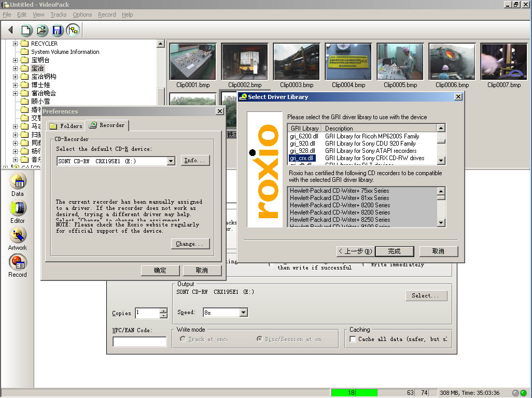Select Clip0001.bmp thumbnail
This screenshot has width=532, height=398.
[x=193, y=61]
